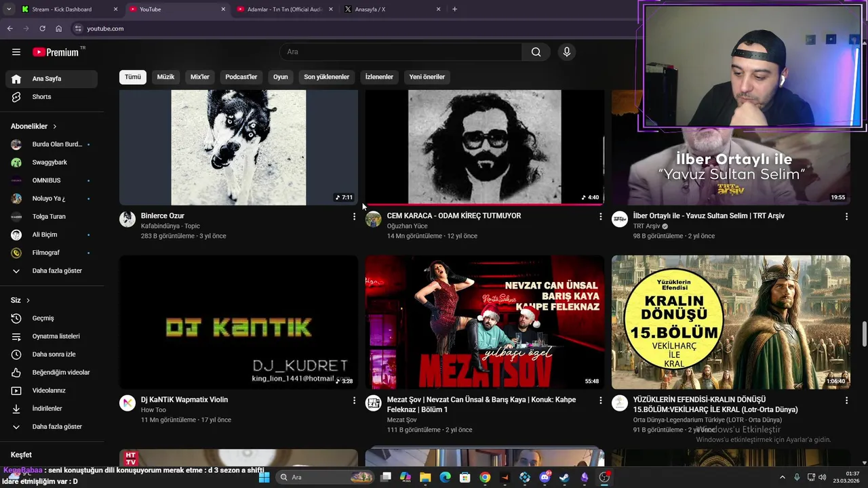Select the Yeni öneriler filter chip
This screenshot has height=488, width=868.
click(427, 77)
